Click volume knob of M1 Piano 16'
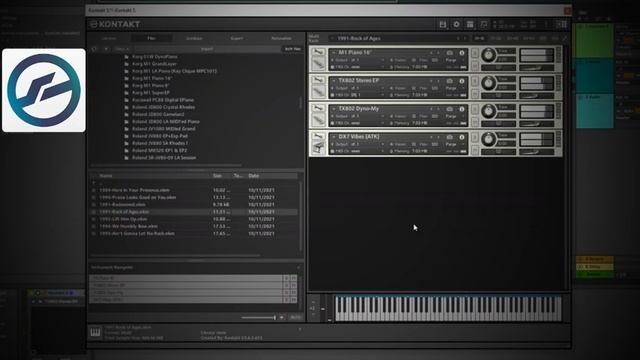640x360 pixels. click(x=489, y=55)
